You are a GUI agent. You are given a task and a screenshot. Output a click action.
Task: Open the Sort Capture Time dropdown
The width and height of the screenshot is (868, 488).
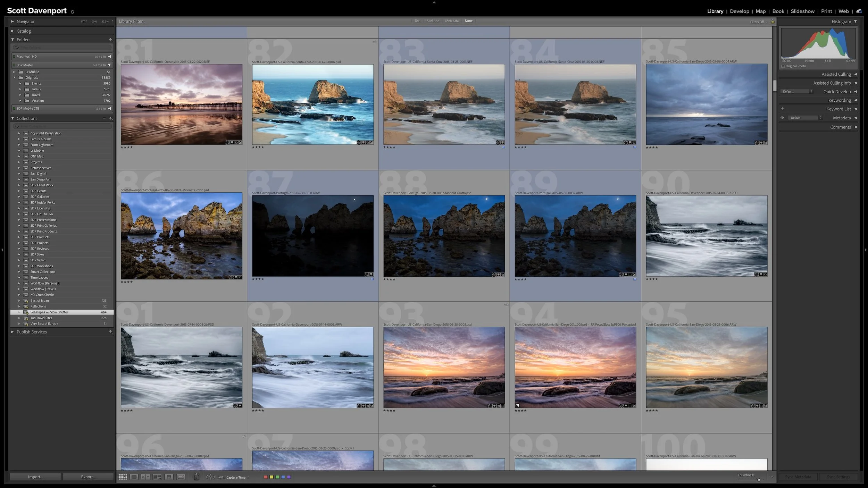[x=237, y=477]
